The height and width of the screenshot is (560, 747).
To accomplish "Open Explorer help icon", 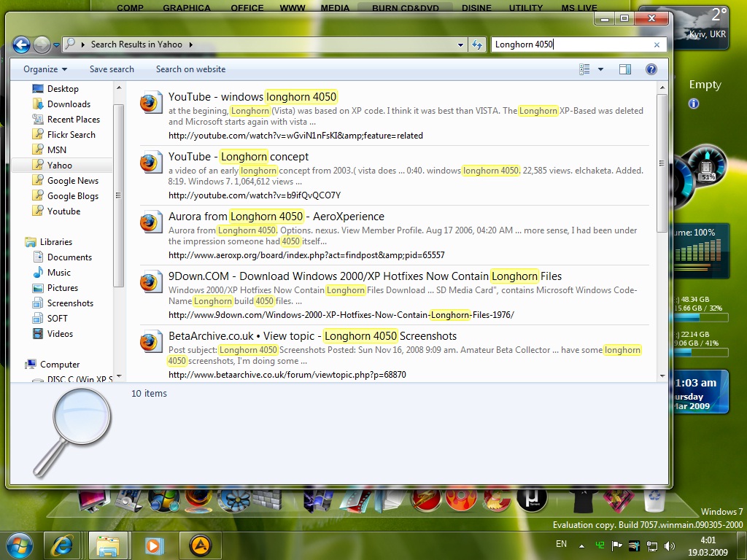I will [651, 69].
